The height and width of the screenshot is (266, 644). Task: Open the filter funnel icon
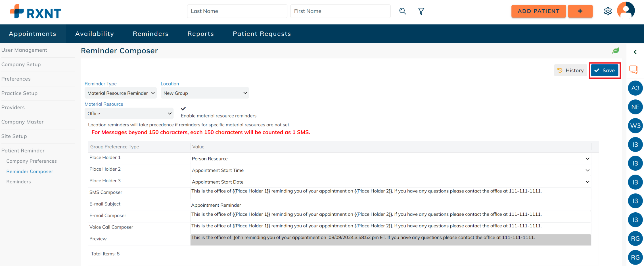[421, 11]
